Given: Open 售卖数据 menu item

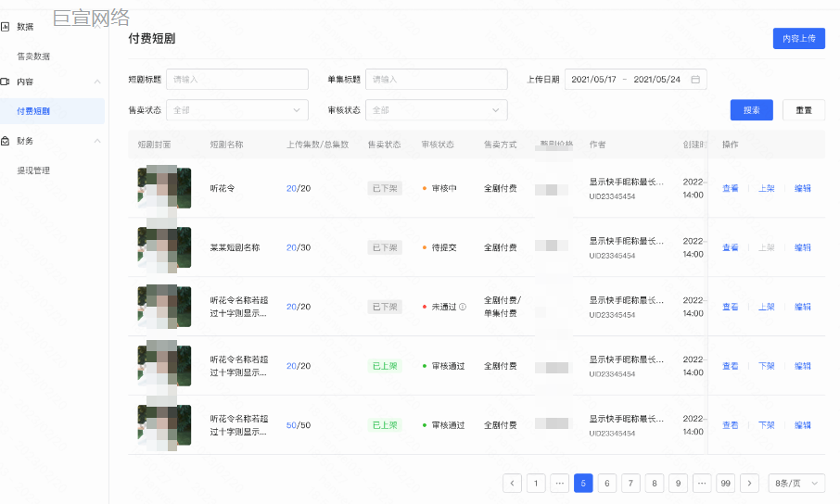Looking at the screenshot, I should [x=33, y=57].
